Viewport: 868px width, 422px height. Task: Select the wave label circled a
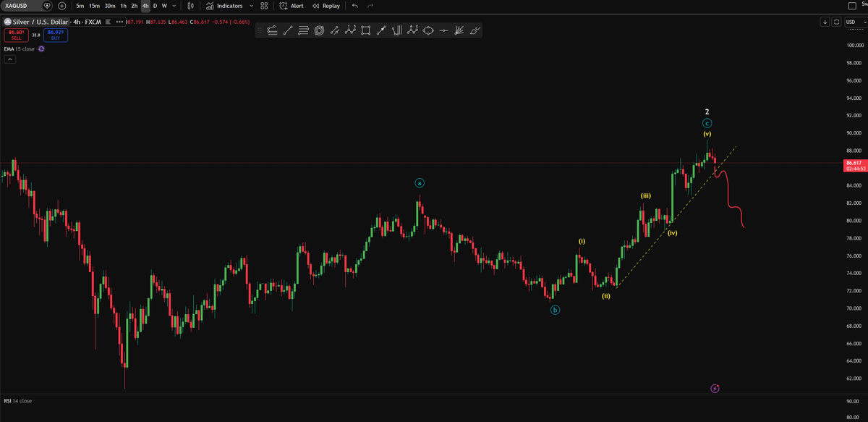420,183
